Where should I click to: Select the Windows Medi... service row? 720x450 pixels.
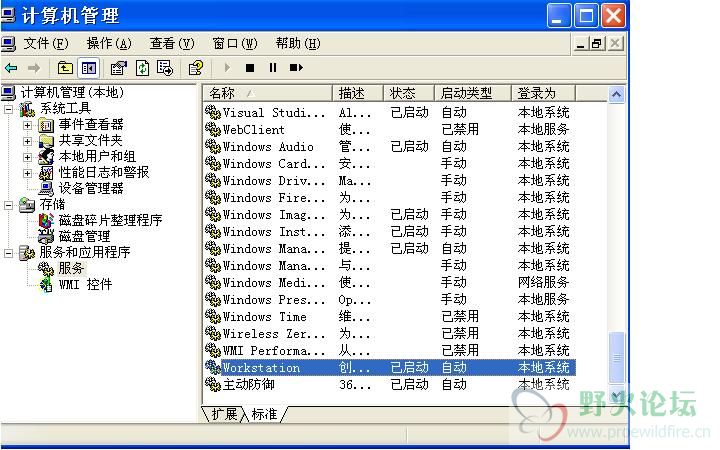[x=389, y=282]
